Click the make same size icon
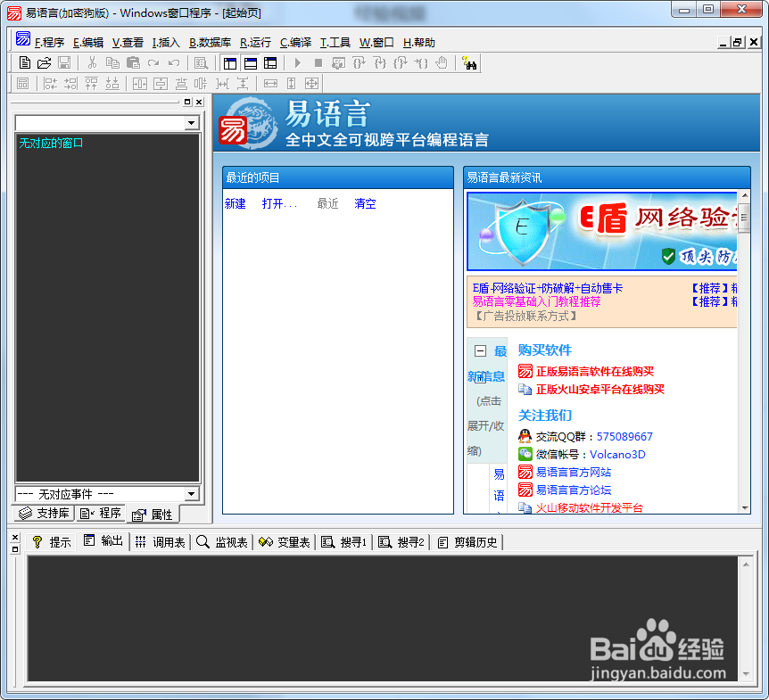This screenshot has width=769, height=700. coord(312,83)
